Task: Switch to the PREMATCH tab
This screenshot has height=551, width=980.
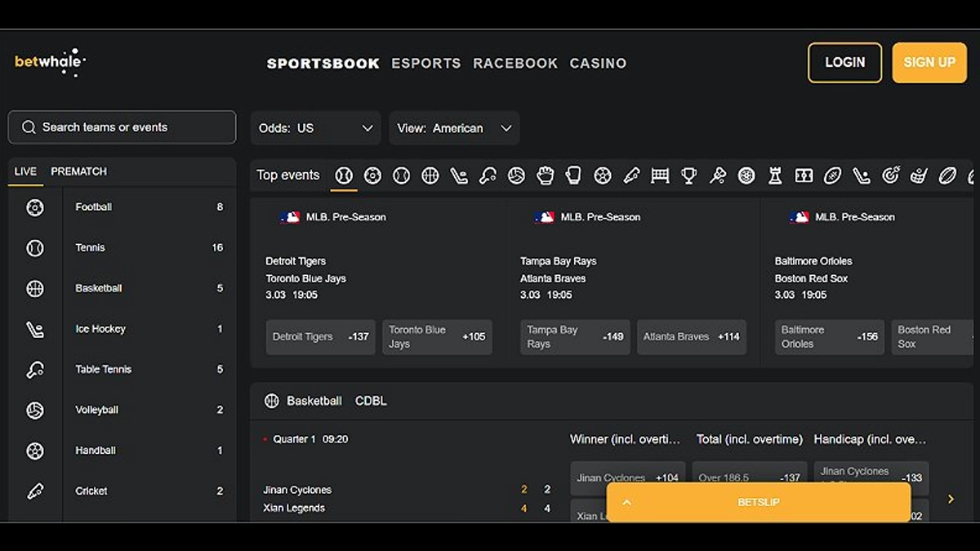Action: [x=78, y=171]
